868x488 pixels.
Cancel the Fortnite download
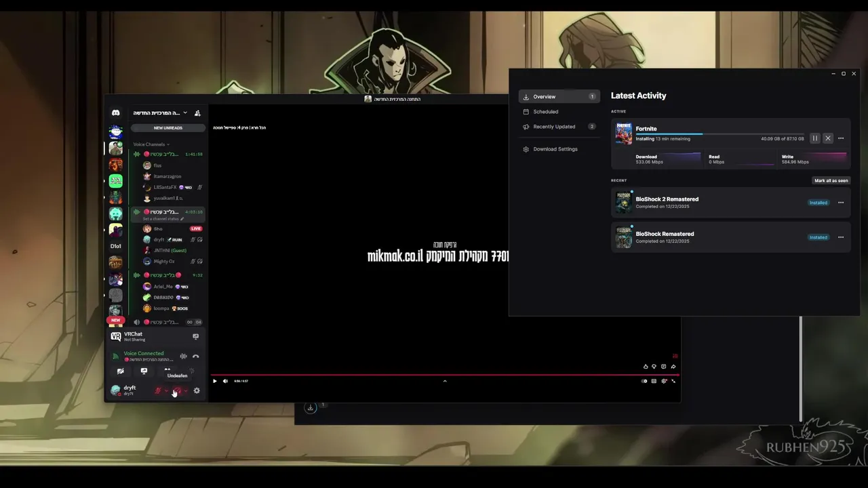(x=827, y=138)
